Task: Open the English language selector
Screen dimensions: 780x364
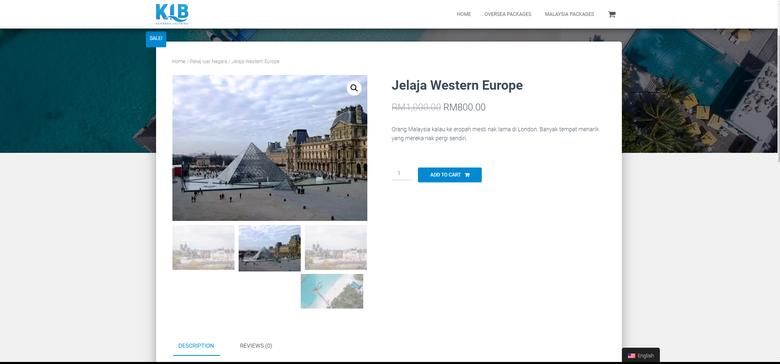Action: click(641, 356)
